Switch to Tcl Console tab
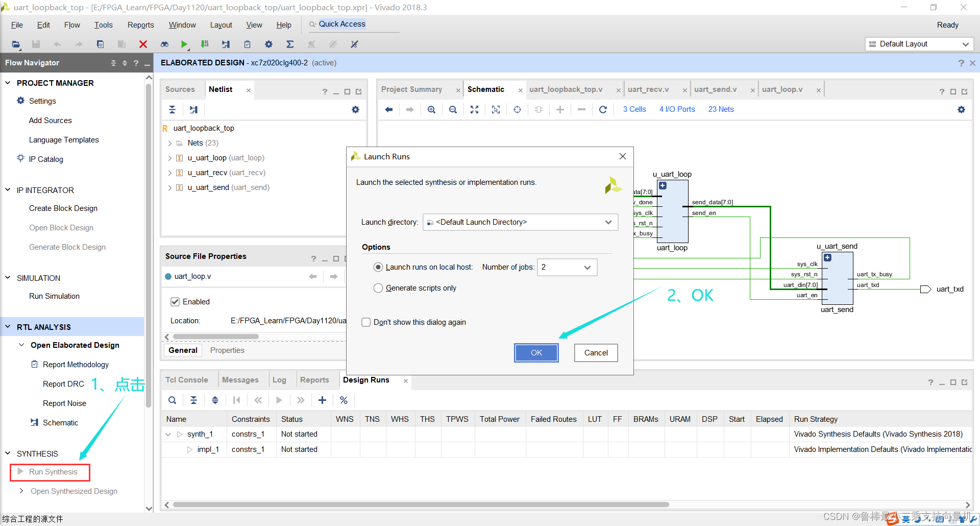The width and height of the screenshot is (980, 526). click(186, 380)
